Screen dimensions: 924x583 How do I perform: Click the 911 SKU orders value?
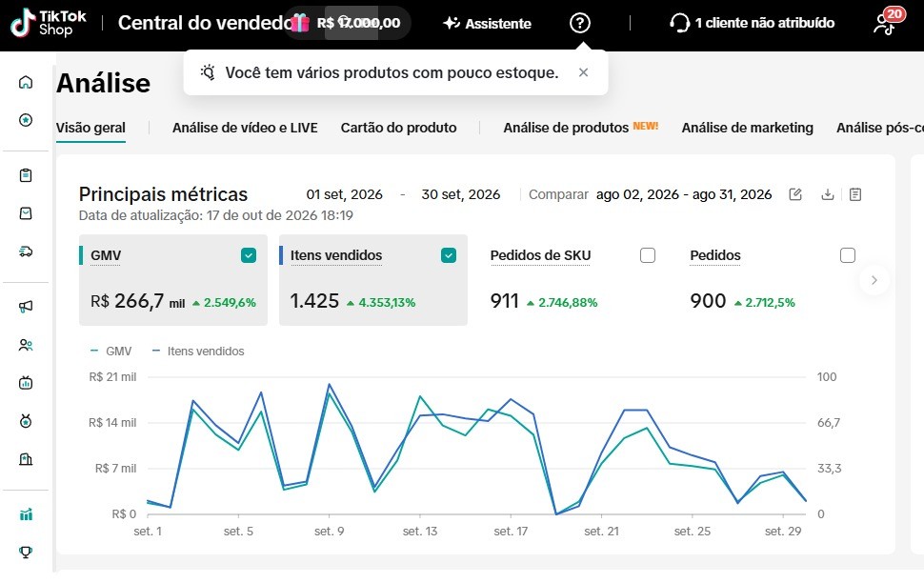click(505, 301)
